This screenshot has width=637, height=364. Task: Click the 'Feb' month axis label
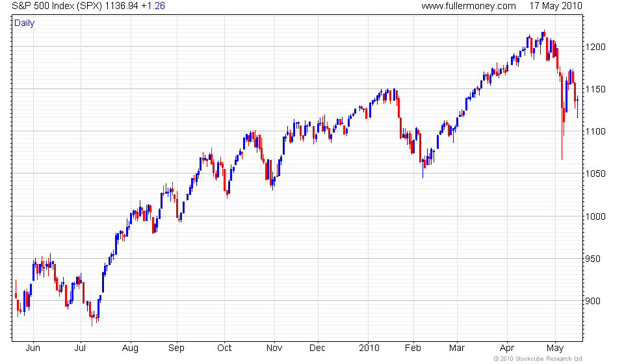pos(413,348)
